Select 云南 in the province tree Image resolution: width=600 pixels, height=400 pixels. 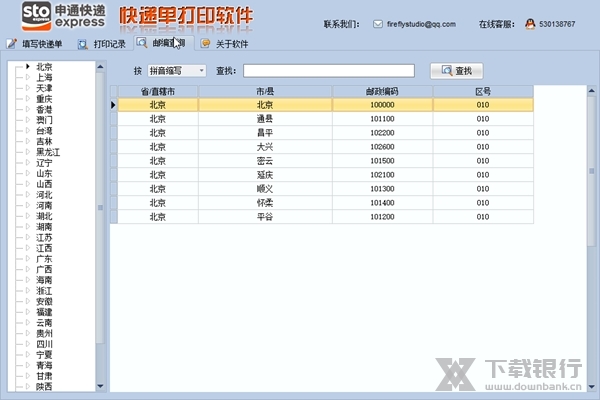click(x=44, y=323)
